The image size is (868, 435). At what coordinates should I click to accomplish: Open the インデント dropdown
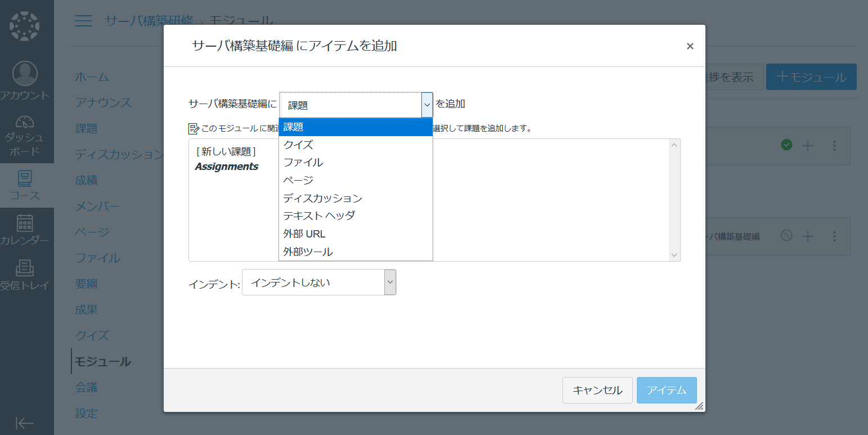pyautogui.click(x=319, y=282)
